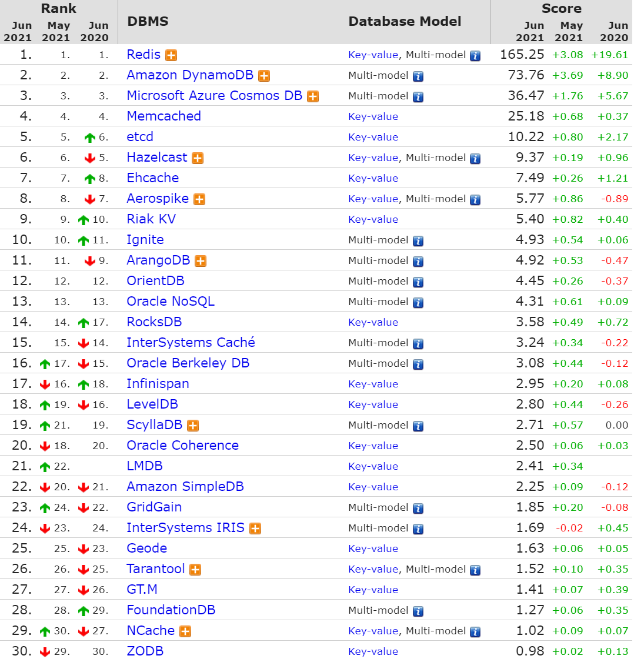Click the info icon in the Redis row
This screenshot has width=644, height=659.
(x=475, y=56)
